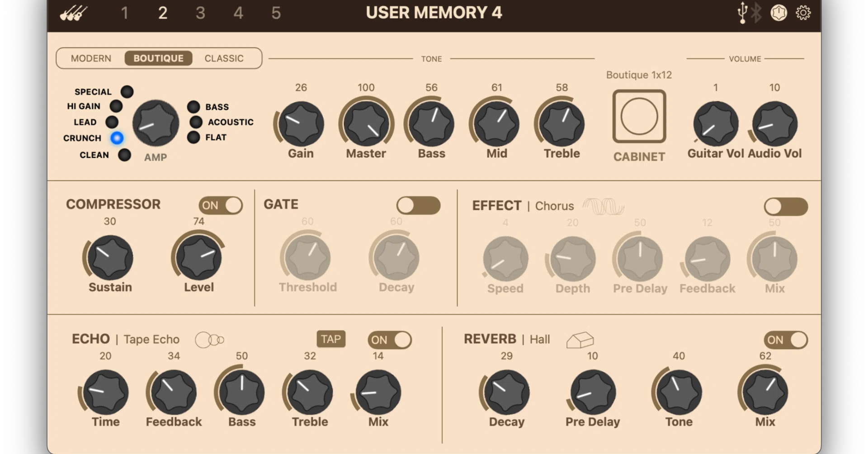Viewport: 868px width, 454px height.
Task: Click the Tape Echo circles icon
Action: pyautogui.click(x=210, y=340)
